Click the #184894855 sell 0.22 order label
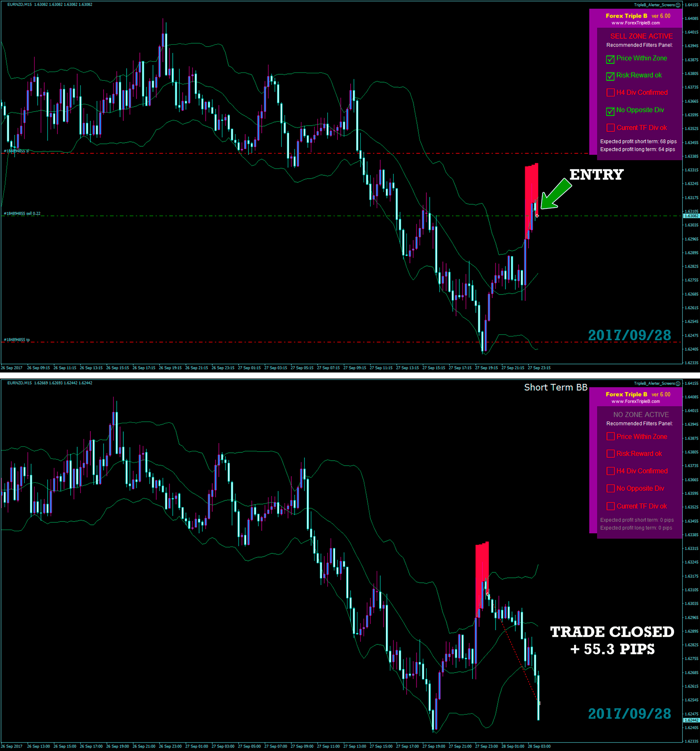The width and height of the screenshot is (700, 751). tap(22, 213)
